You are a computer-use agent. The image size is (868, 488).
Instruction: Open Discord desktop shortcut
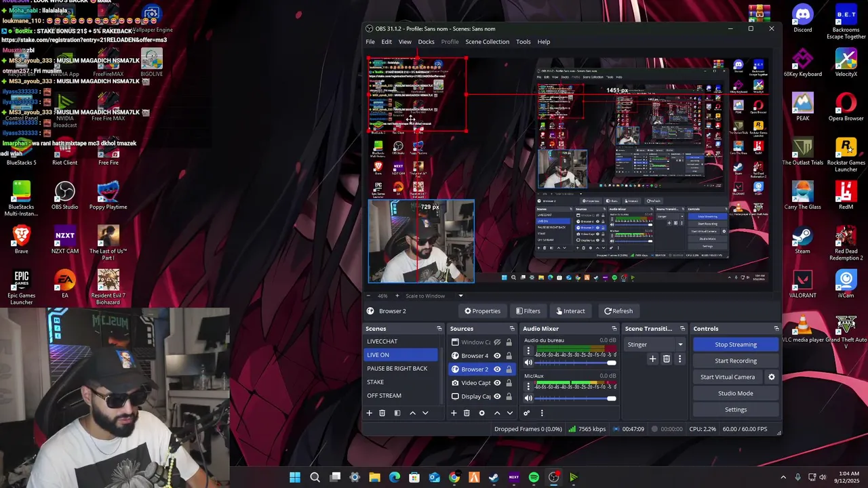click(803, 18)
